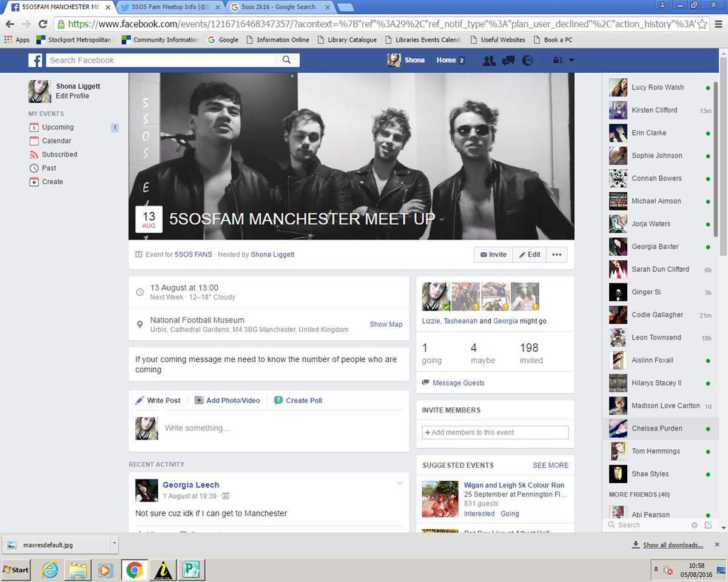Select Add Photo/Video tab
The height and width of the screenshot is (582, 728).
click(227, 400)
